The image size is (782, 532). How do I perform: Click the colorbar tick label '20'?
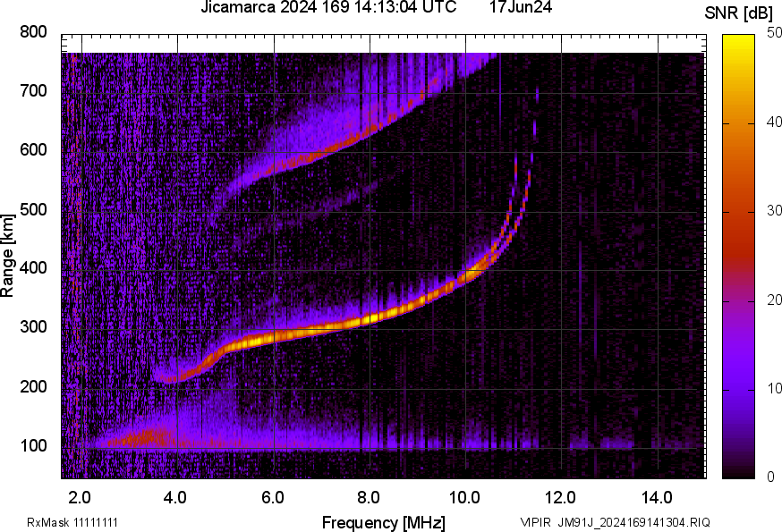[x=774, y=300]
